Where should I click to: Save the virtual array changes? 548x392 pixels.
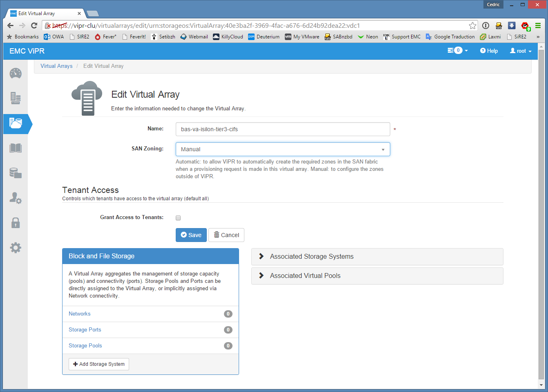click(191, 235)
